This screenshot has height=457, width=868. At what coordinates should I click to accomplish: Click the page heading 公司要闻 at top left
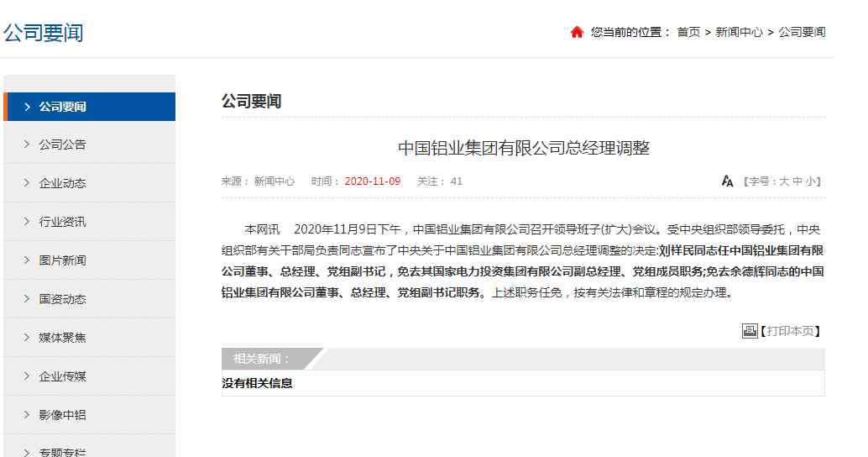tap(43, 33)
